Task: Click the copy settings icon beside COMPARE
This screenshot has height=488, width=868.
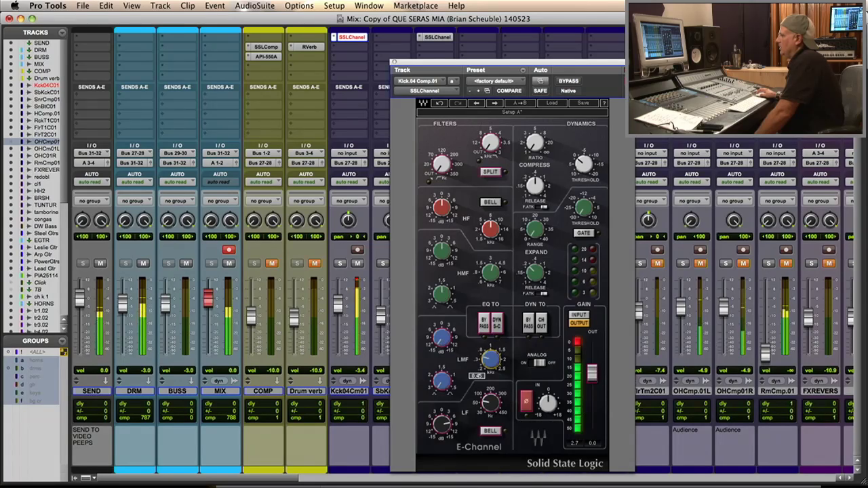Action: [x=487, y=91]
